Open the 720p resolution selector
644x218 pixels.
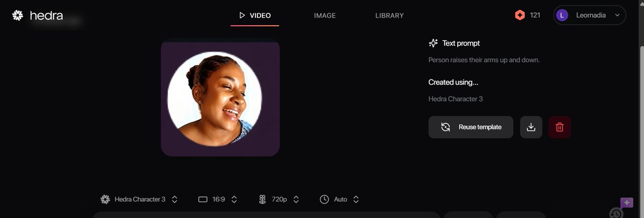click(x=279, y=199)
